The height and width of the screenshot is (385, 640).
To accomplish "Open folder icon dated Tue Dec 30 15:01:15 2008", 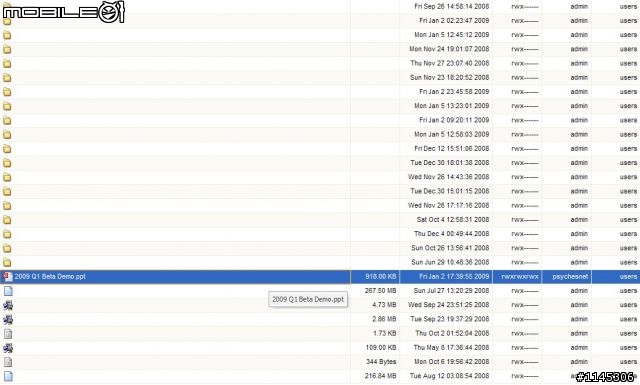I will 7,191.
